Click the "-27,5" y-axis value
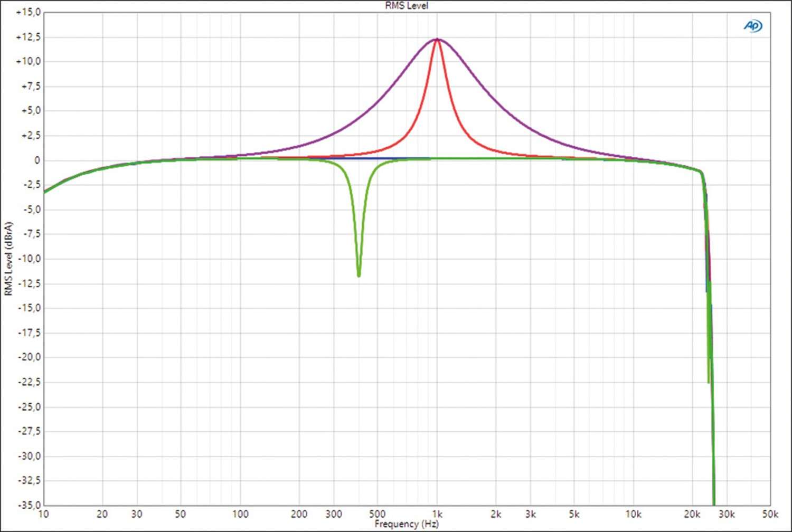Viewport: 792px width, 532px height. 29,431
